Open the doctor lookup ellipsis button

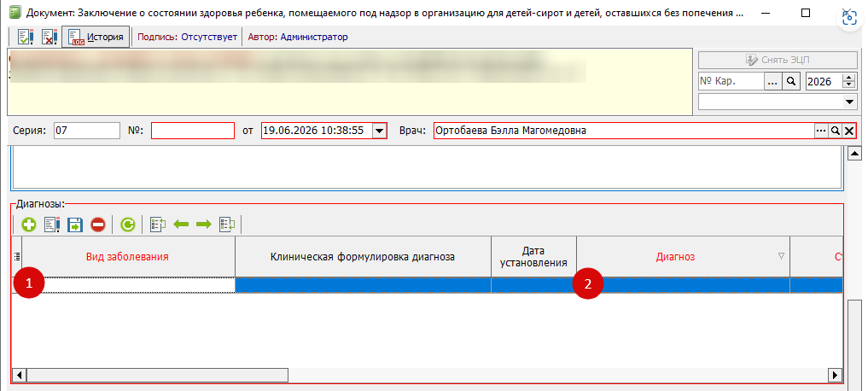tap(820, 131)
